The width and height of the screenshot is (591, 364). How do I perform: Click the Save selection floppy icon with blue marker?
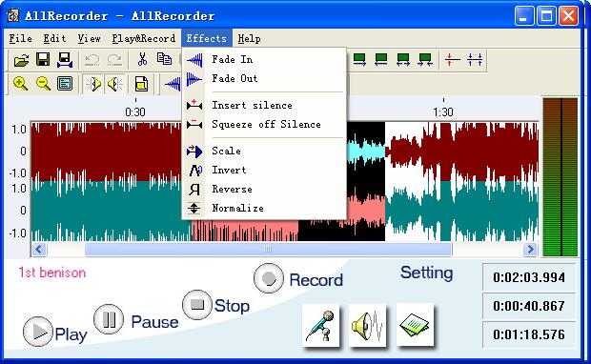pos(65,60)
